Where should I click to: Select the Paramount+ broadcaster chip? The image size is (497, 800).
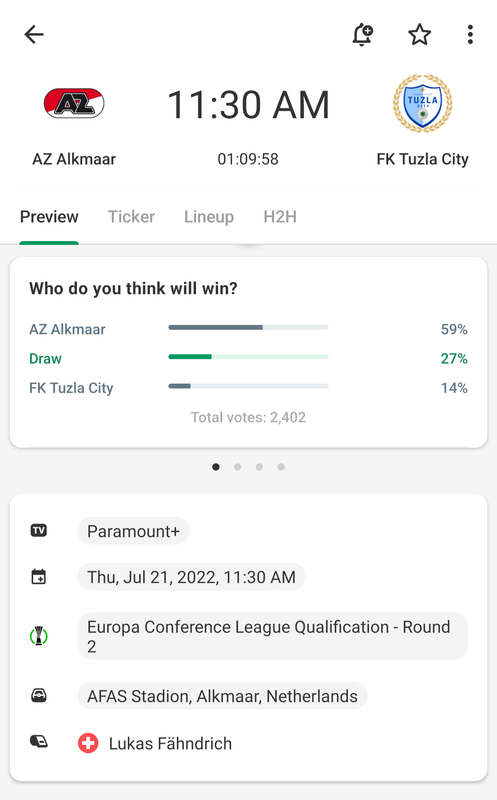pyautogui.click(x=133, y=531)
